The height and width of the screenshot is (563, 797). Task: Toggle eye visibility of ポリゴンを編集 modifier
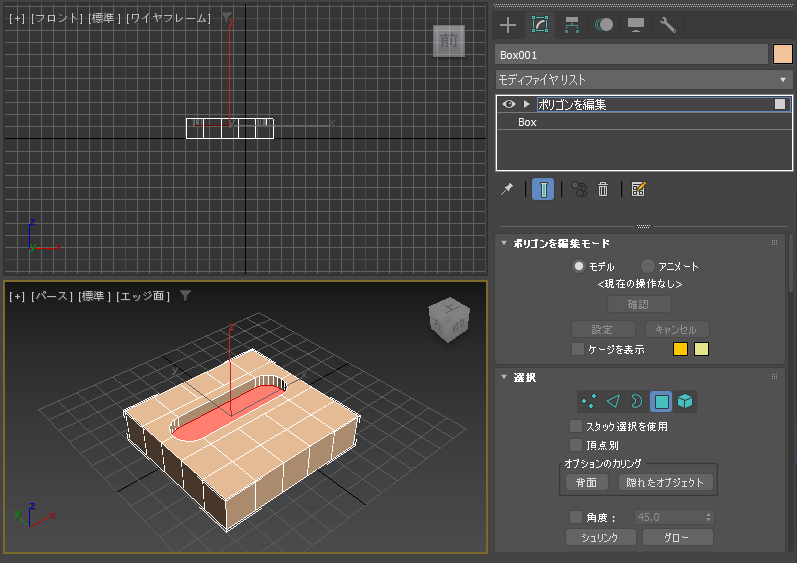click(x=509, y=104)
